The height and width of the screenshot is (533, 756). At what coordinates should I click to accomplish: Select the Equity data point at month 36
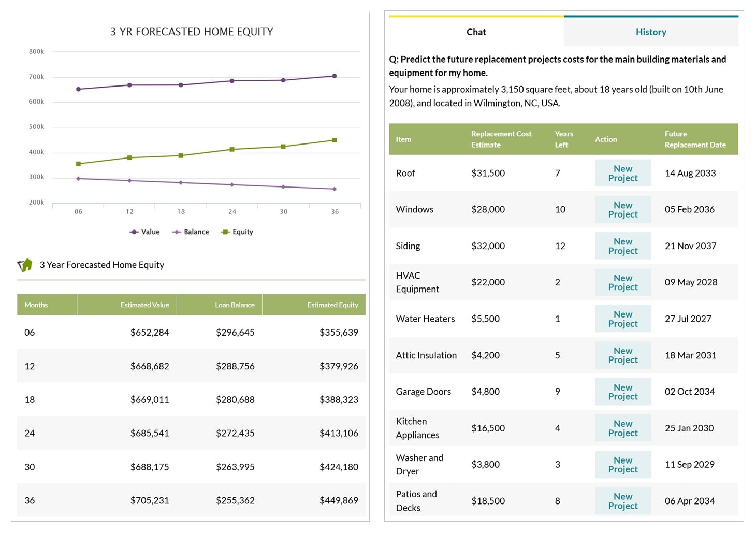(x=335, y=139)
